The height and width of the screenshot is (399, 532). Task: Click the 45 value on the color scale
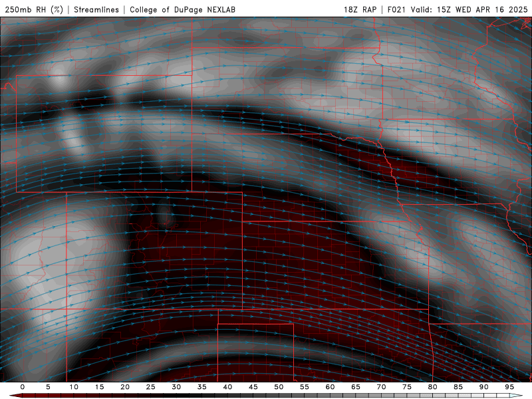pos(253,387)
